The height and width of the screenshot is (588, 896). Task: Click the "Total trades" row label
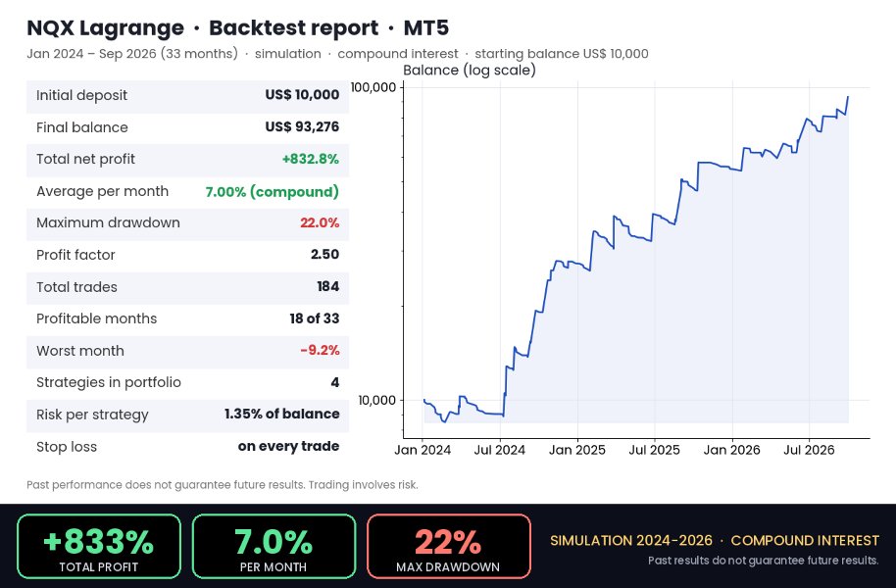click(x=76, y=287)
